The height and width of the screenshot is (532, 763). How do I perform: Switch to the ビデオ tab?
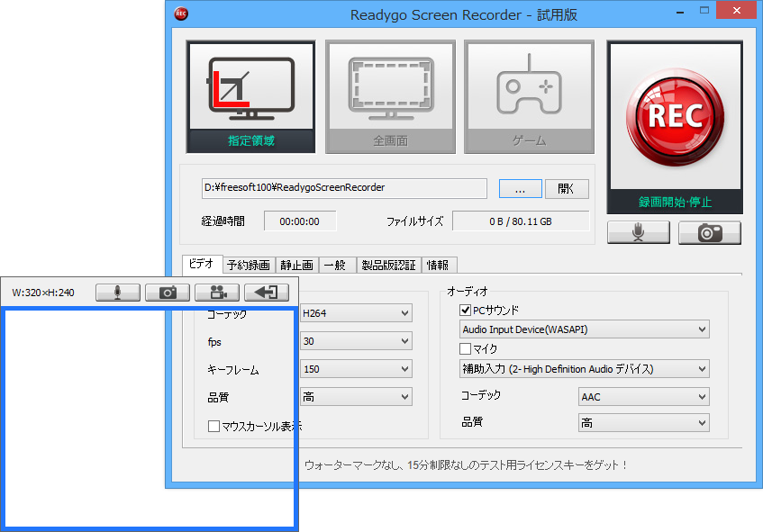(x=202, y=264)
